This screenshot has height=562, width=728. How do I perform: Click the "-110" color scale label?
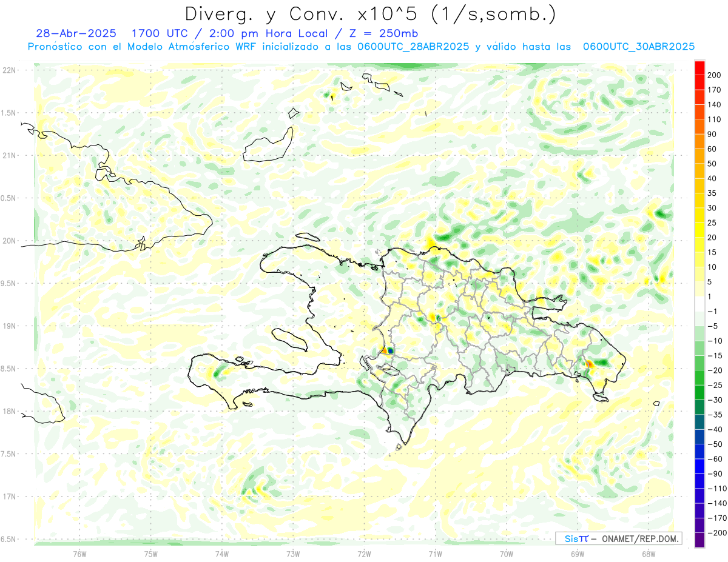click(716, 489)
